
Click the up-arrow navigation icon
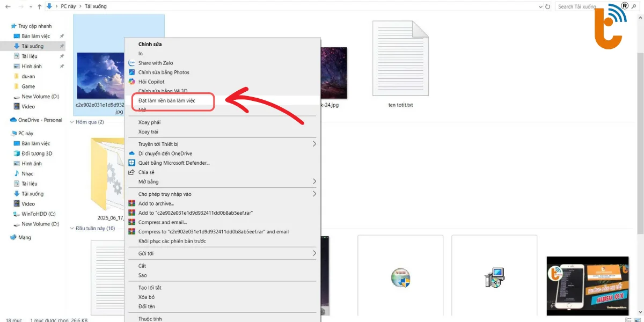tap(39, 6)
